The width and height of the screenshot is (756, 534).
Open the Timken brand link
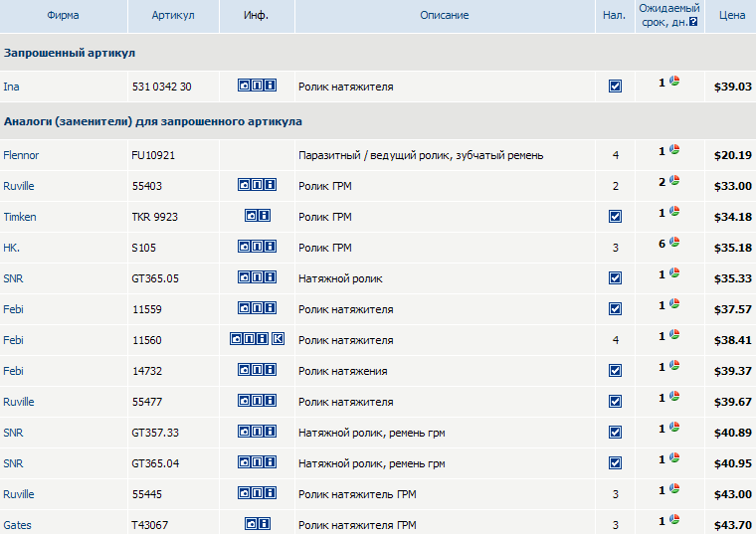20,217
